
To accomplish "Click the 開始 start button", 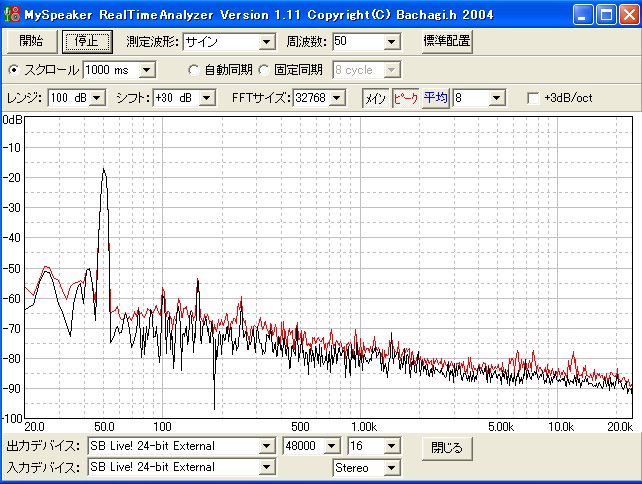I will [x=30, y=41].
